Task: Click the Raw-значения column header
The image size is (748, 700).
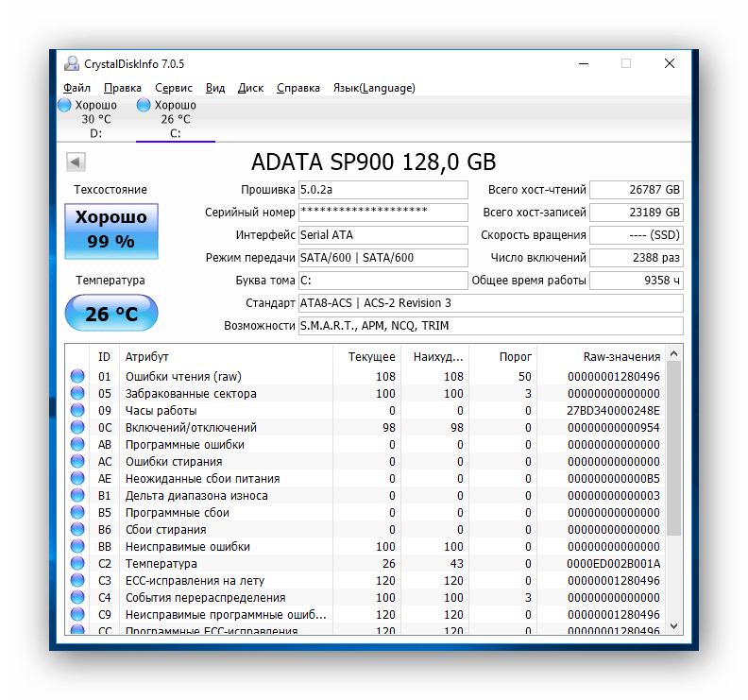Action: [x=602, y=356]
